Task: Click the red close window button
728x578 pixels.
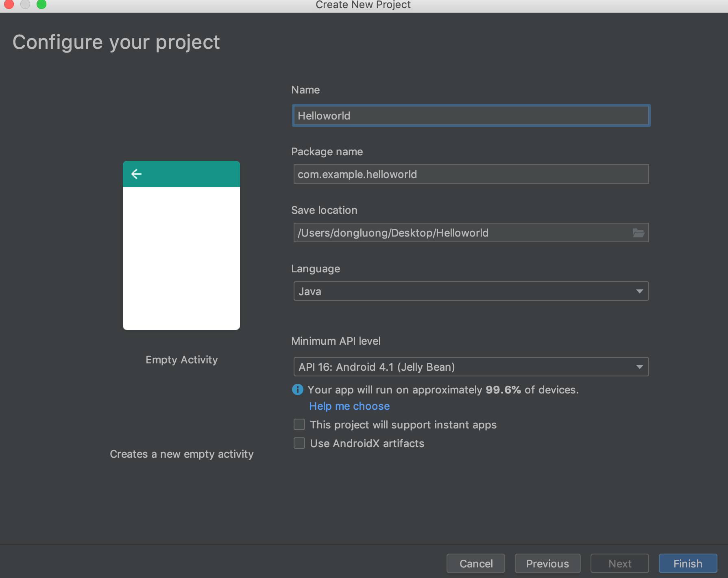Action: coord(9,4)
